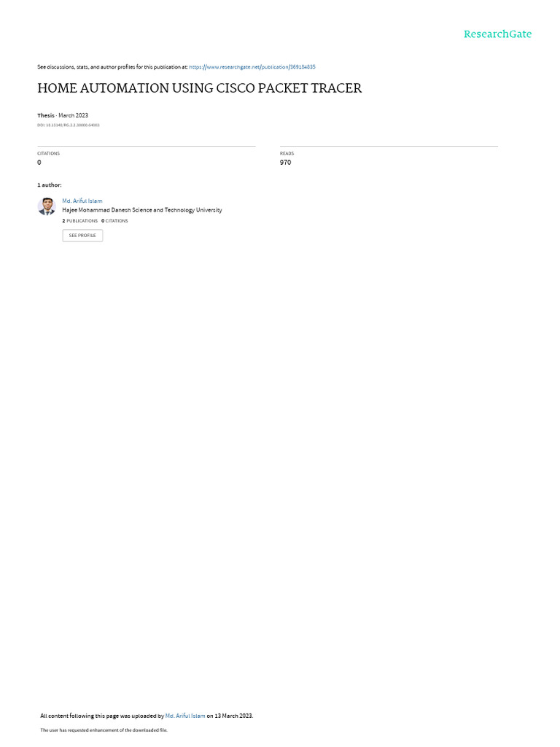Click the READS heading label
The height and width of the screenshot is (747, 560).
point(287,153)
